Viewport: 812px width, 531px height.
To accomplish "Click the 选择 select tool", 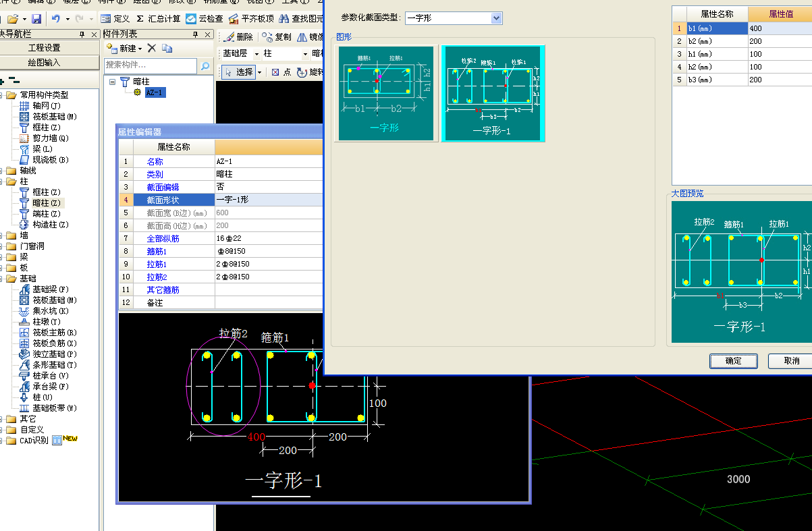I will point(239,72).
